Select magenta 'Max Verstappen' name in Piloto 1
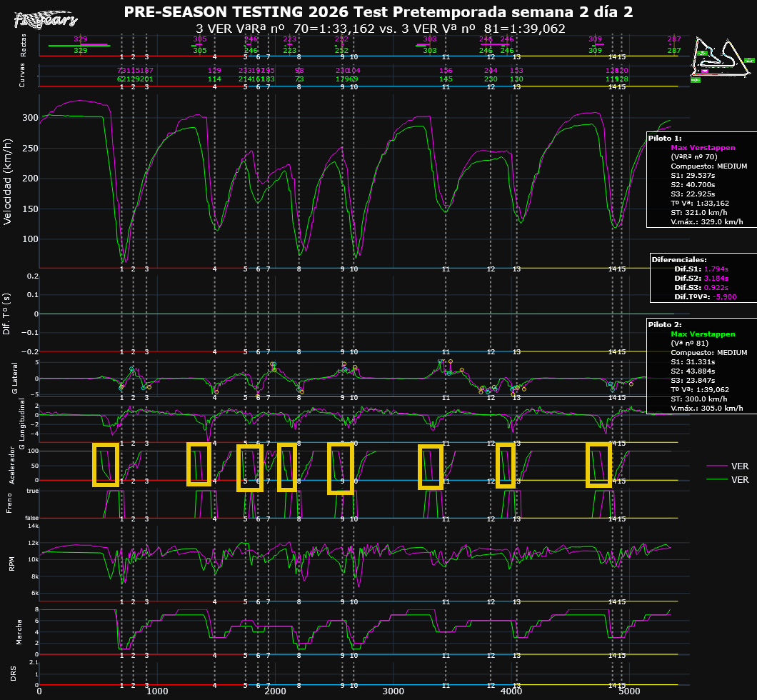The height and width of the screenshot is (700, 757). tap(703, 148)
